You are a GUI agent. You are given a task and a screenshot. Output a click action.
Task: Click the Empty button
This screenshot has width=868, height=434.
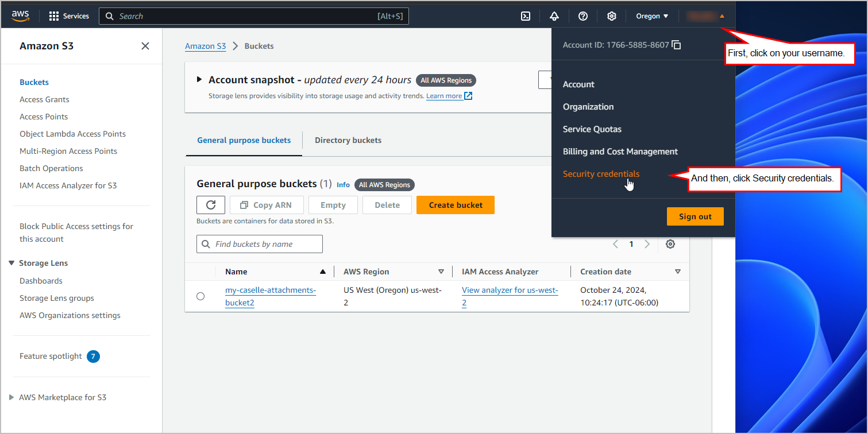(x=333, y=205)
